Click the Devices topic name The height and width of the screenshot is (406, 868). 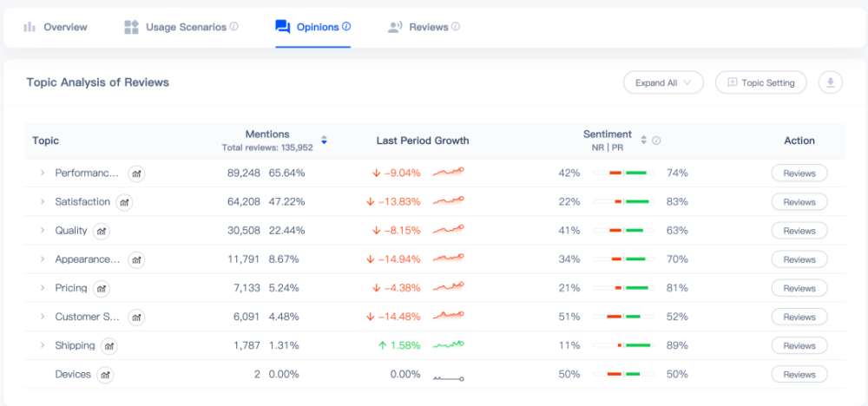point(73,375)
